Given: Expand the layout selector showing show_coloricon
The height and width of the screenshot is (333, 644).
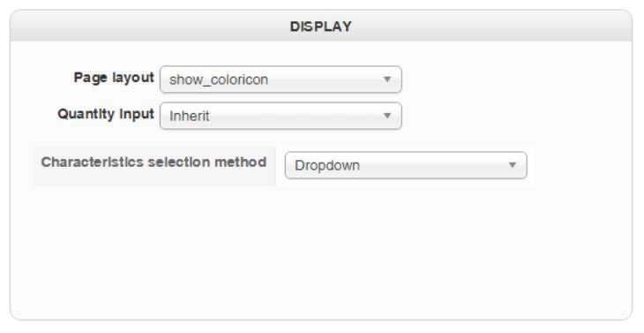Looking at the screenshot, I should pyautogui.click(x=281, y=79).
